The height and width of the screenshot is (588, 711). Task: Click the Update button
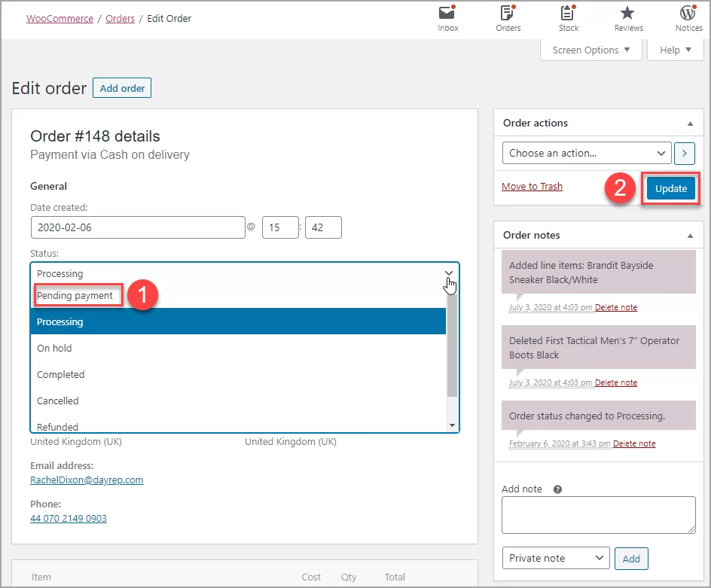point(670,188)
